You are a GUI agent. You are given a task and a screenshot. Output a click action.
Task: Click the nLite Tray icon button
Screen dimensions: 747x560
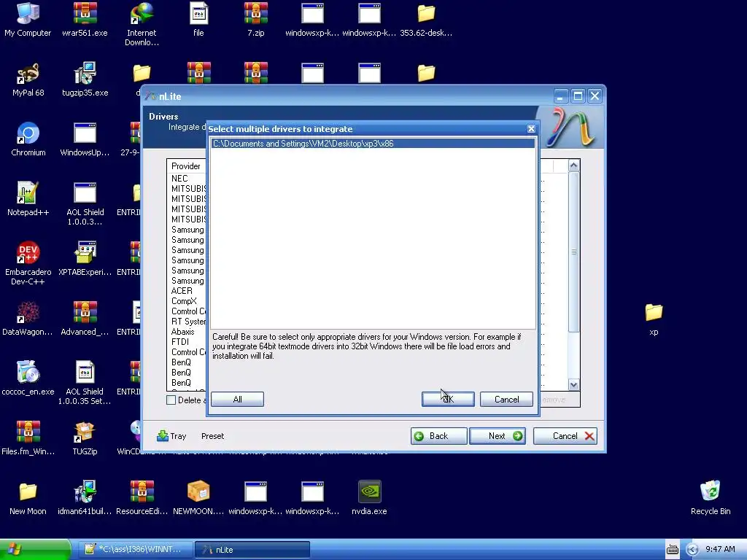coord(171,436)
